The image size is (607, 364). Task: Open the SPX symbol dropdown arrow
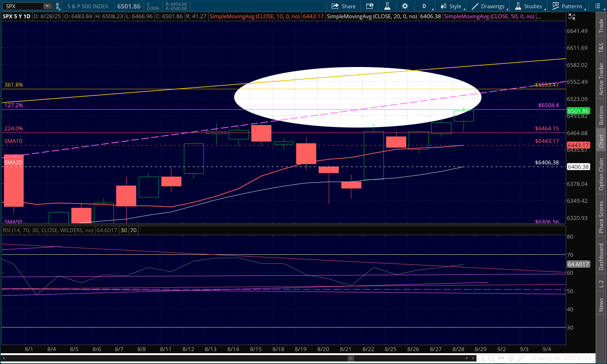click(47, 6)
